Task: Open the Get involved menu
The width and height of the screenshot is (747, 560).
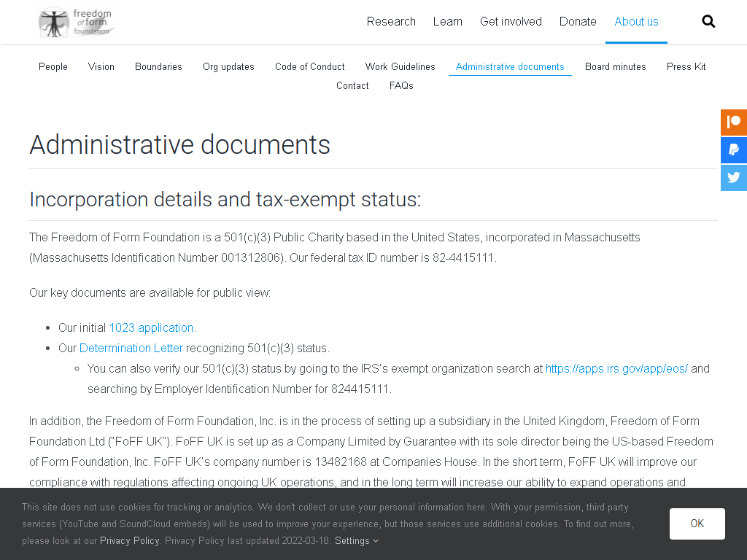Action: click(x=511, y=21)
